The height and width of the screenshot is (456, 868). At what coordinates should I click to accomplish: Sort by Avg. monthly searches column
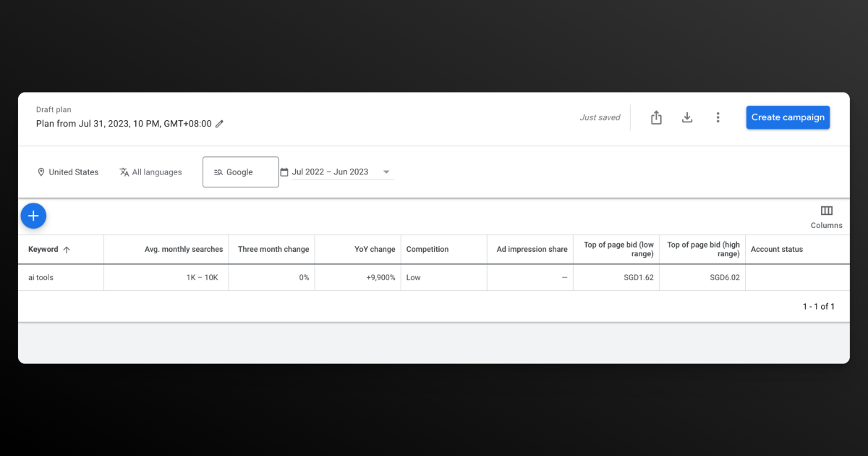tap(184, 250)
